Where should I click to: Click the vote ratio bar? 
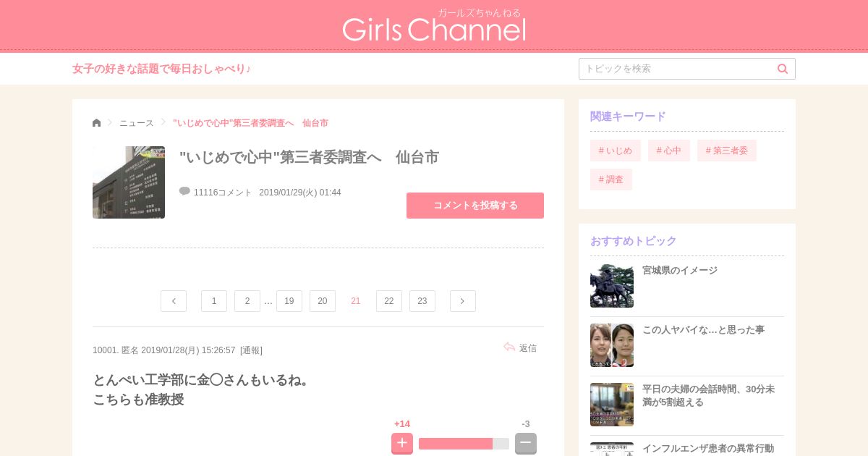464,444
